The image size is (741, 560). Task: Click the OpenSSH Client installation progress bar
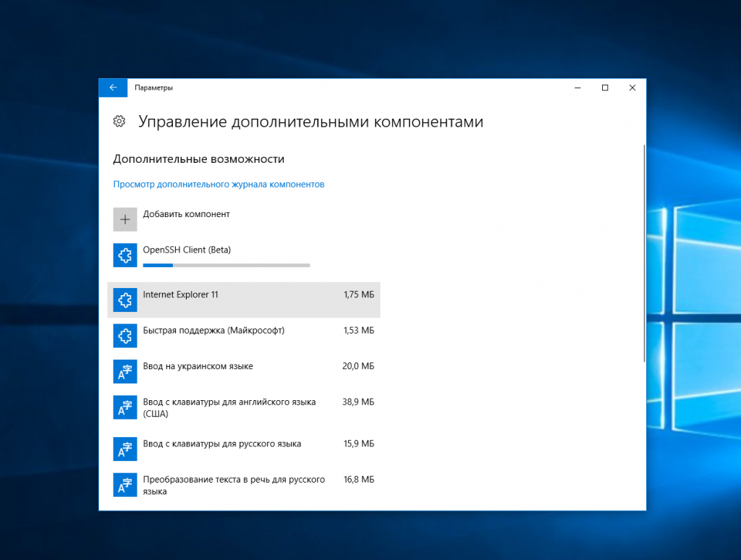(x=226, y=266)
